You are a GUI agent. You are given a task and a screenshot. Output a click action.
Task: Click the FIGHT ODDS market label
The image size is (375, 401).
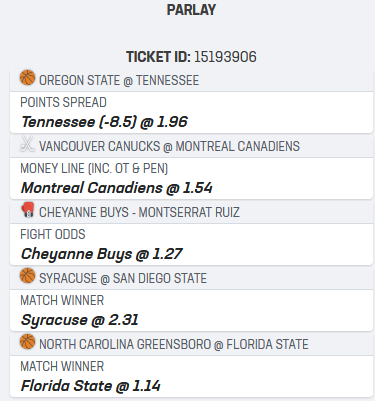coord(53,234)
